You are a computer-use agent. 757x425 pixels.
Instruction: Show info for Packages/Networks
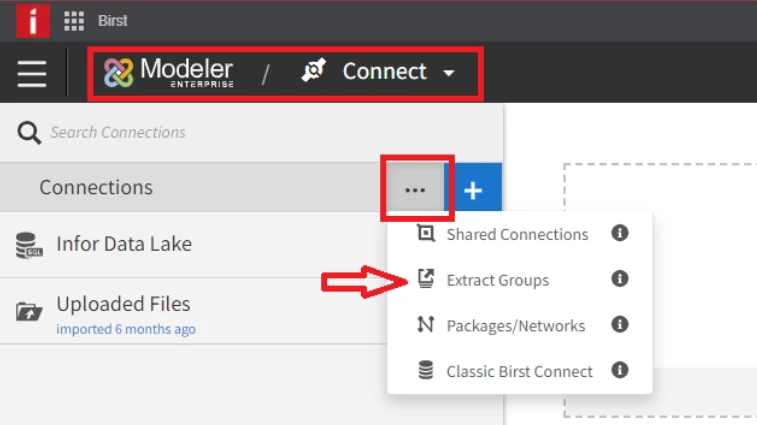(x=620, y=324)
